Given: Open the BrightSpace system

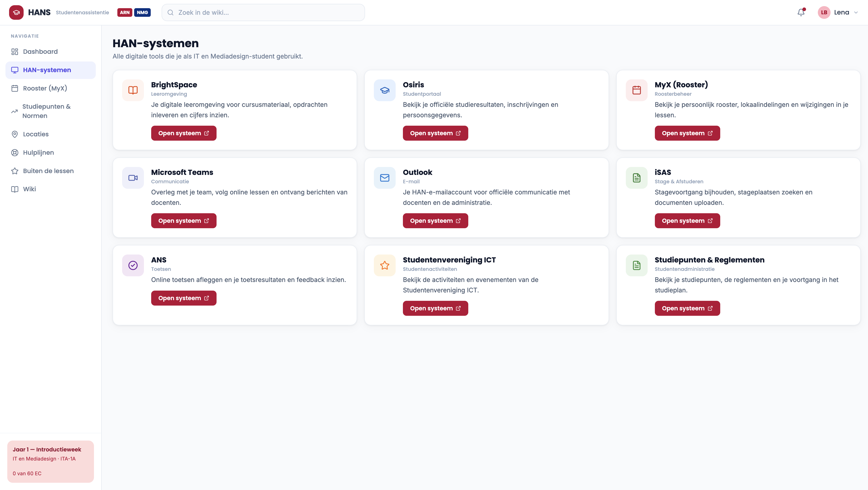Looking at the screenshot, I should [x=184, y=133].
